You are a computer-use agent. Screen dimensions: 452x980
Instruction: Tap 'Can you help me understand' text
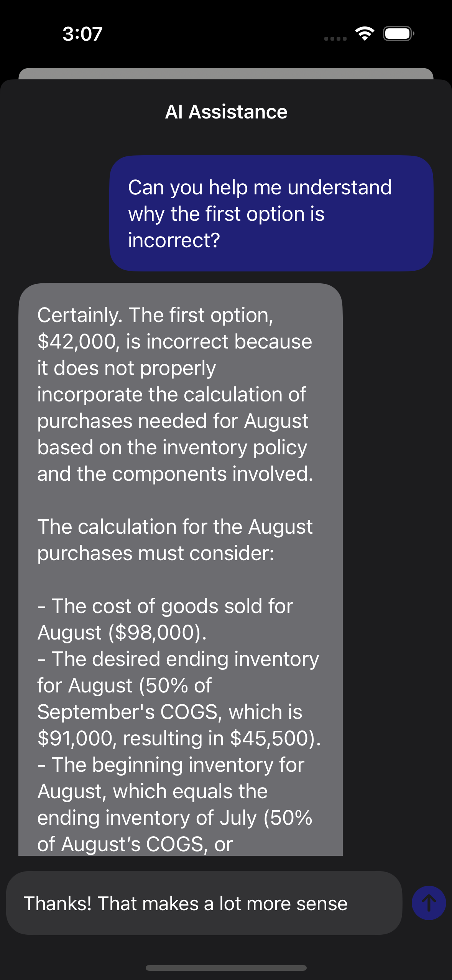click(260, 187)
